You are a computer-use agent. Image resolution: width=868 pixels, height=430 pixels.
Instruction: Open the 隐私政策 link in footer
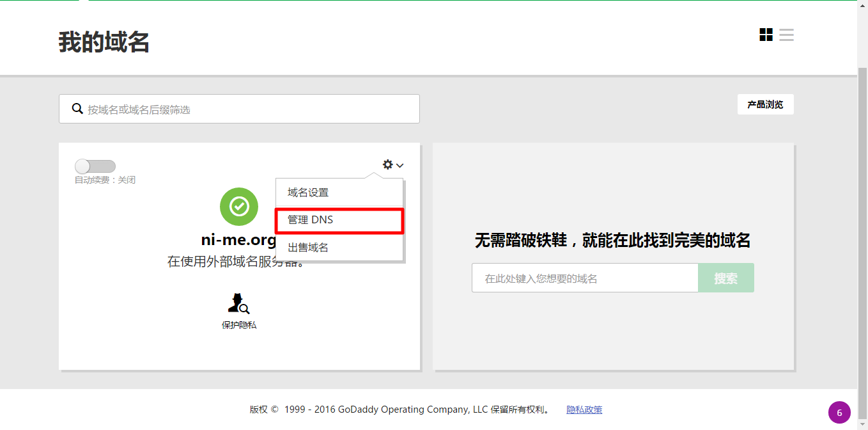(x=584, y=410)
